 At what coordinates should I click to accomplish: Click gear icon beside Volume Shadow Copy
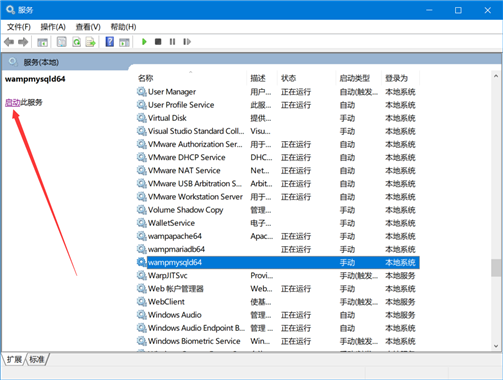tap(142, 210)
